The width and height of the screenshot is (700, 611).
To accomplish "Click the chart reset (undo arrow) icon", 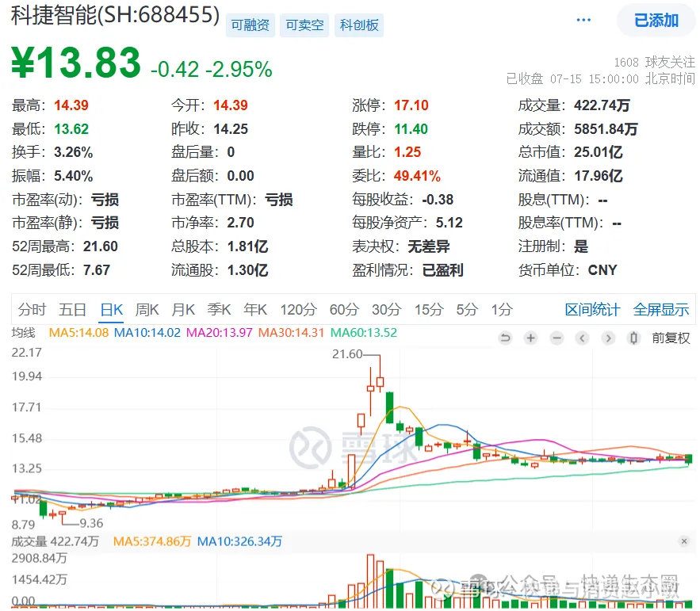I will point(505,338).
